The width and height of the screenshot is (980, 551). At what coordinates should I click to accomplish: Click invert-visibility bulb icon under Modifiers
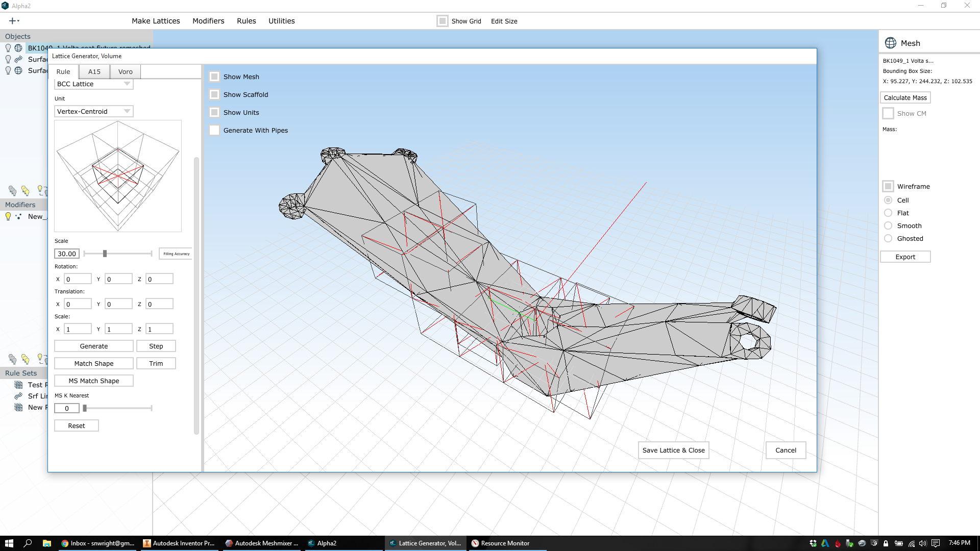42,359
